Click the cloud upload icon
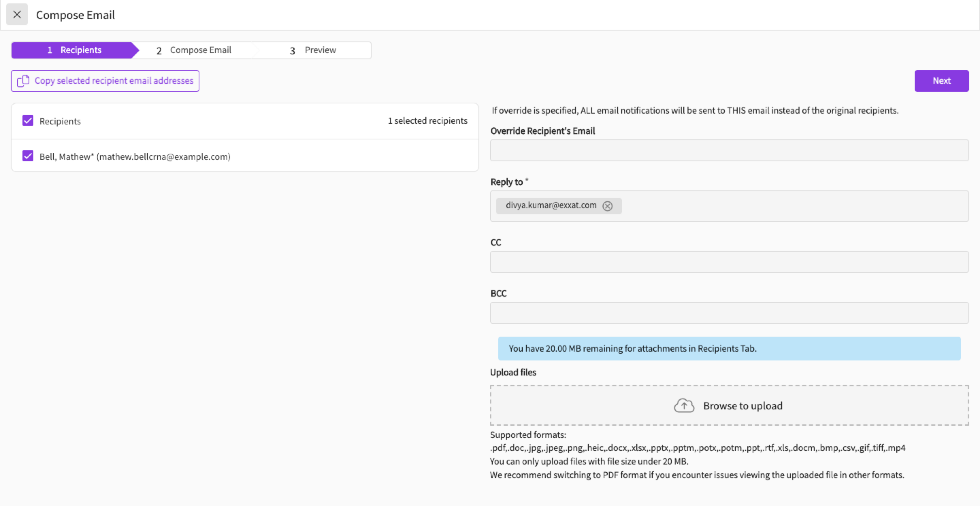Screen dimensions: 980x506 coord(684,406)
